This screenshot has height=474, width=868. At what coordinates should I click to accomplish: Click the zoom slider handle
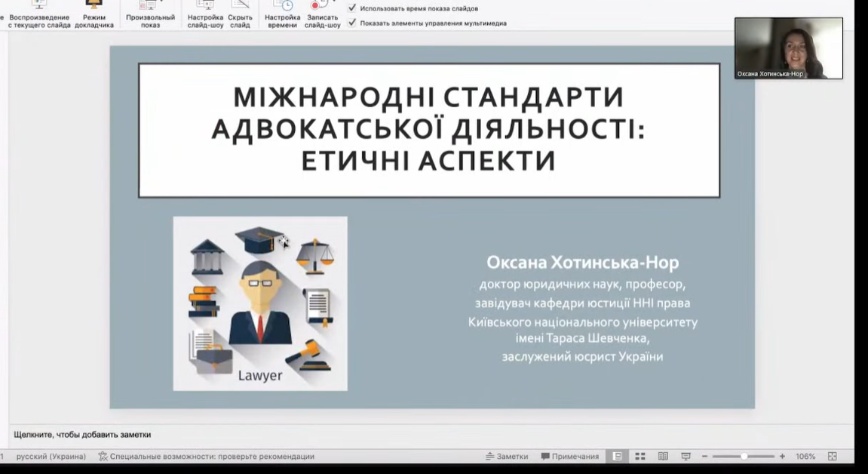(744, 457)
